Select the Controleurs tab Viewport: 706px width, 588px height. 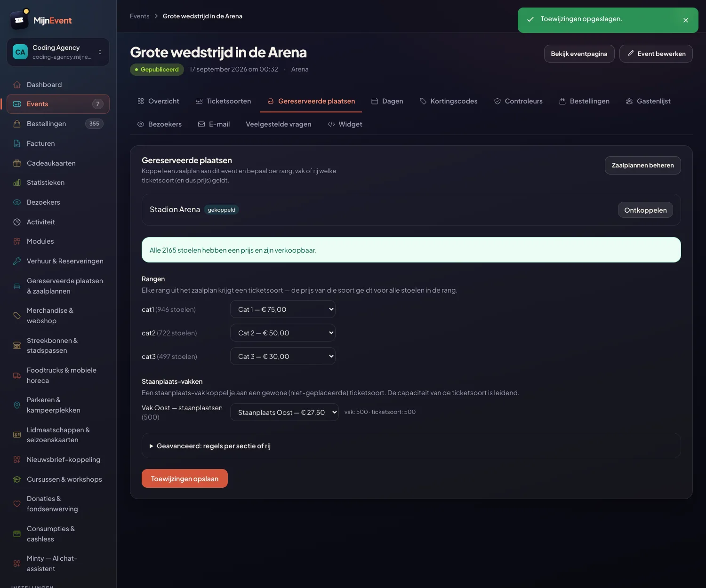tap(518, 101)
